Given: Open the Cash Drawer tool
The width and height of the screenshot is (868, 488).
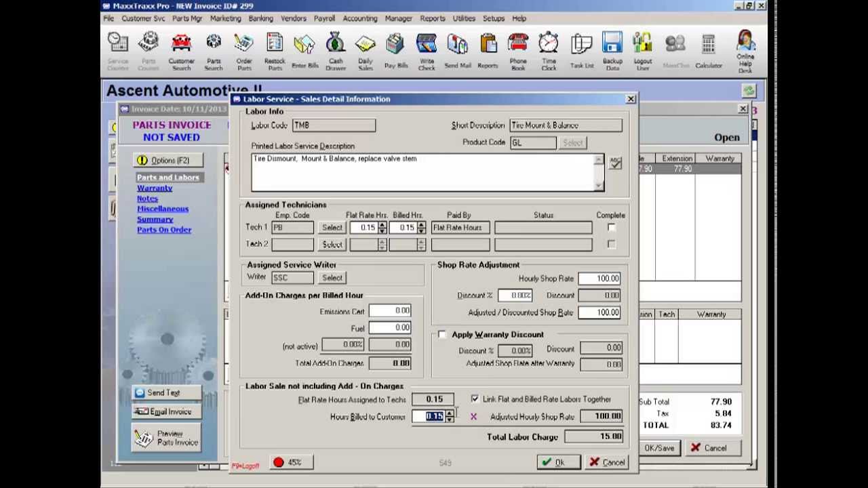Looking at the screenshot, I should point(336,52).
